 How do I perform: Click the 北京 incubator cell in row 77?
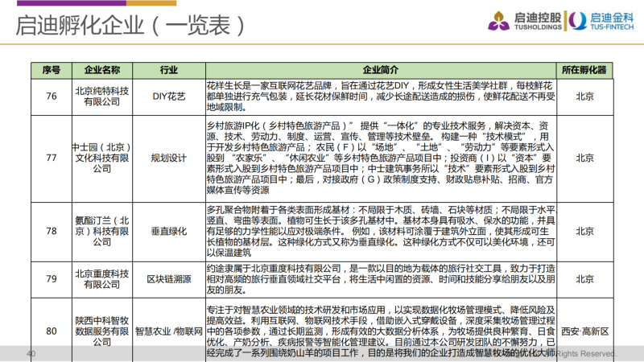tap(584, 158)
